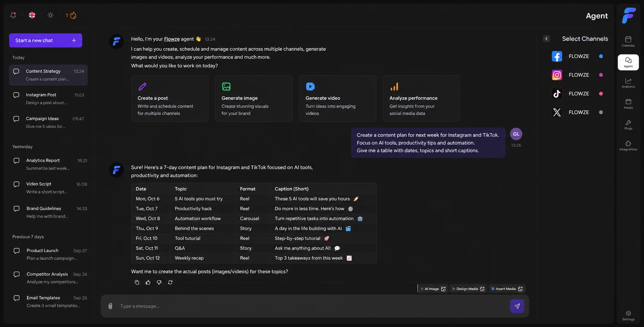The height and width of the screenshot is (327, 644).
Task: Open the notifications bell
Action: coord(13,15)
